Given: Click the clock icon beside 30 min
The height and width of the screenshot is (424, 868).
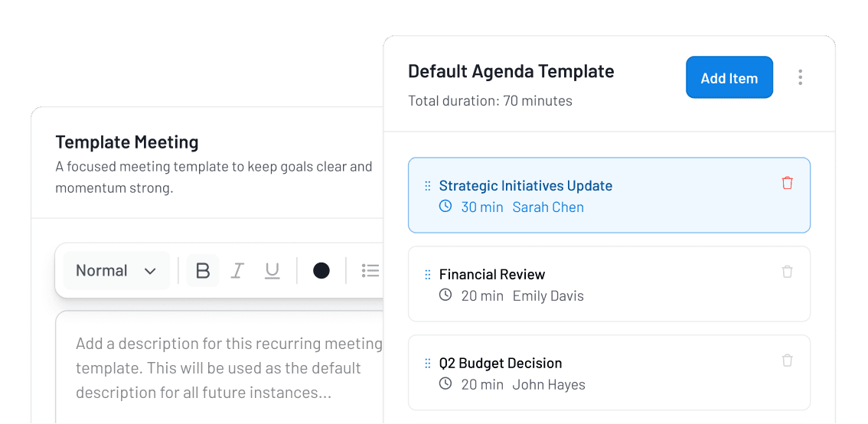Looking at the screenshot, I should tap(445, 207).
